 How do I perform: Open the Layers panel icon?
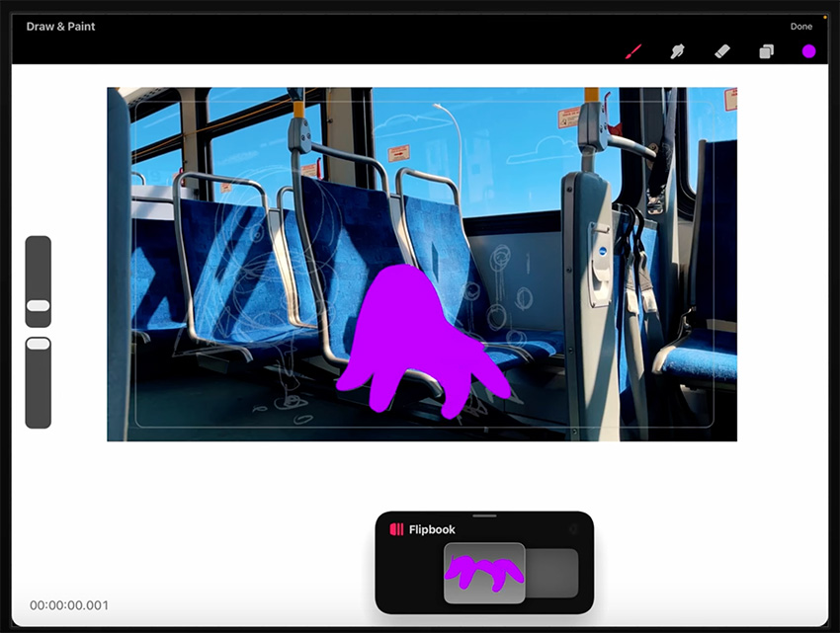tap(766, 51)
